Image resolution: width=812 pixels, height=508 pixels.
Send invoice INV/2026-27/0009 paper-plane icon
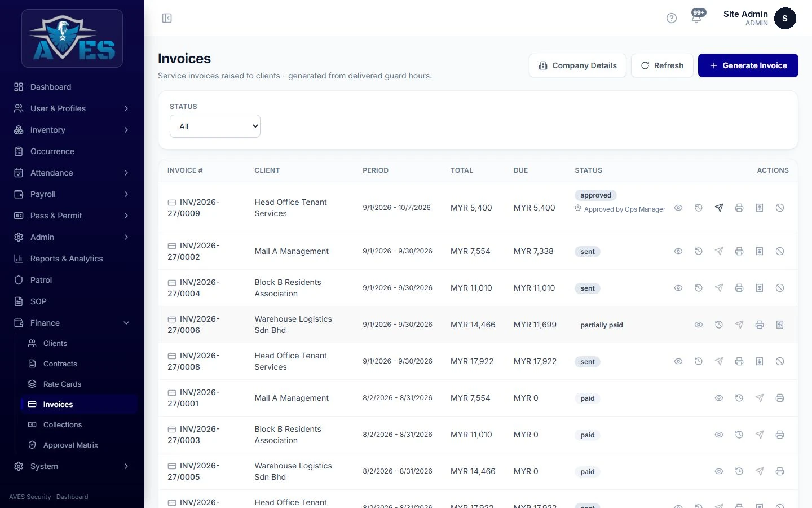719,208
